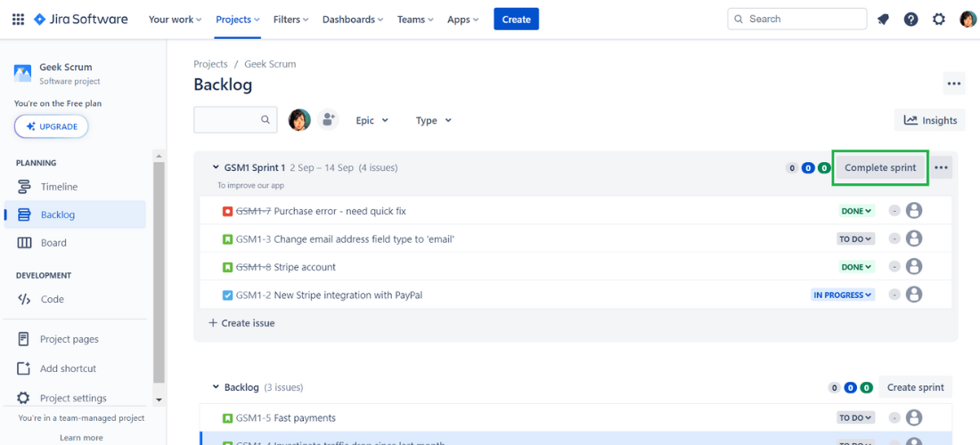Open the Apps menu
The width and height of the screenshot is (980, 445).
pos(462,20)
